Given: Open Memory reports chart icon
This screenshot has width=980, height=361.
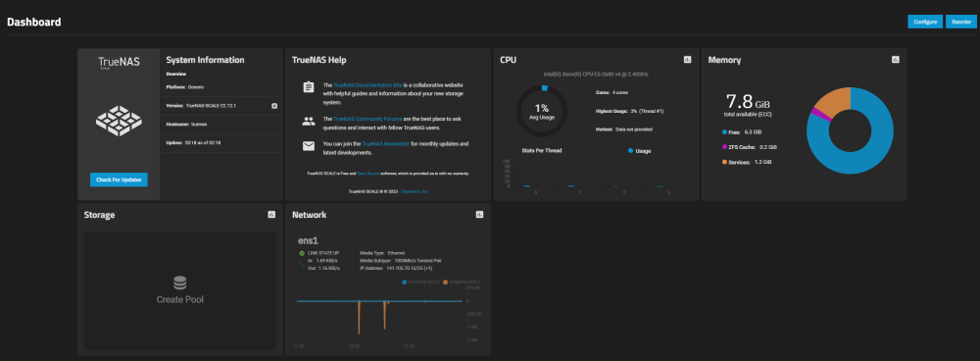Looking at the screenshot, I should (895, 60).
